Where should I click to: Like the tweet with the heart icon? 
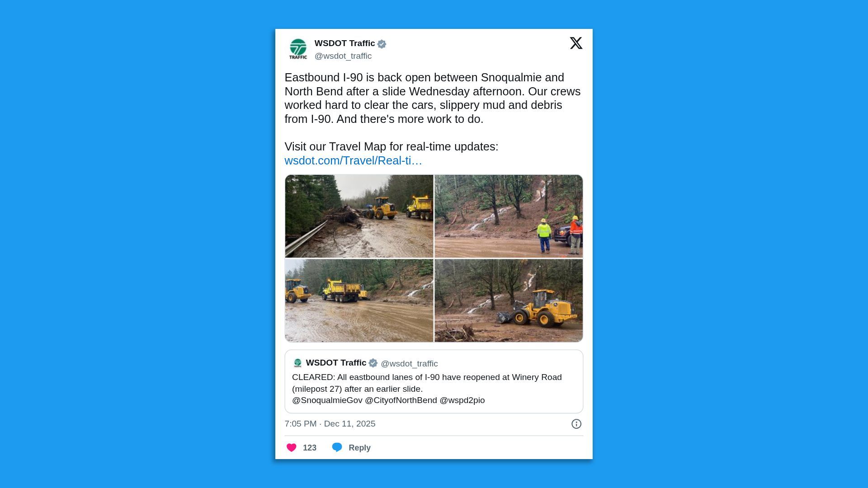pos(292,447)
